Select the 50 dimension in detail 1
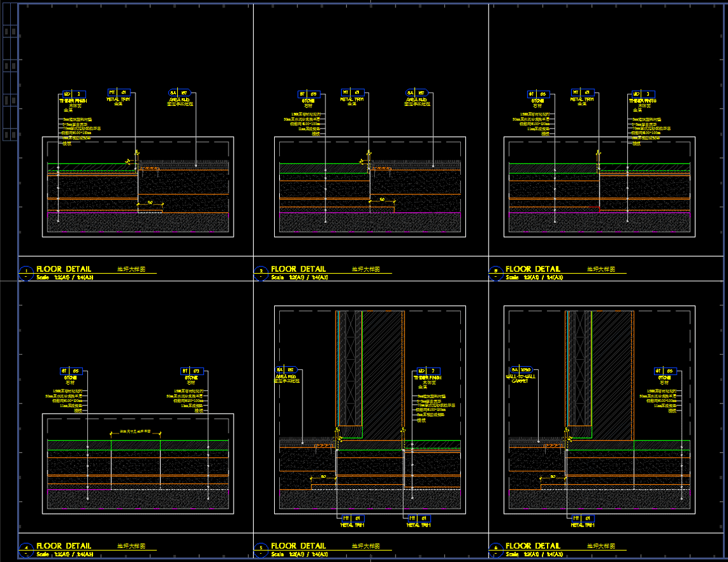Viewport: 728px width, 562px height. 150,203
